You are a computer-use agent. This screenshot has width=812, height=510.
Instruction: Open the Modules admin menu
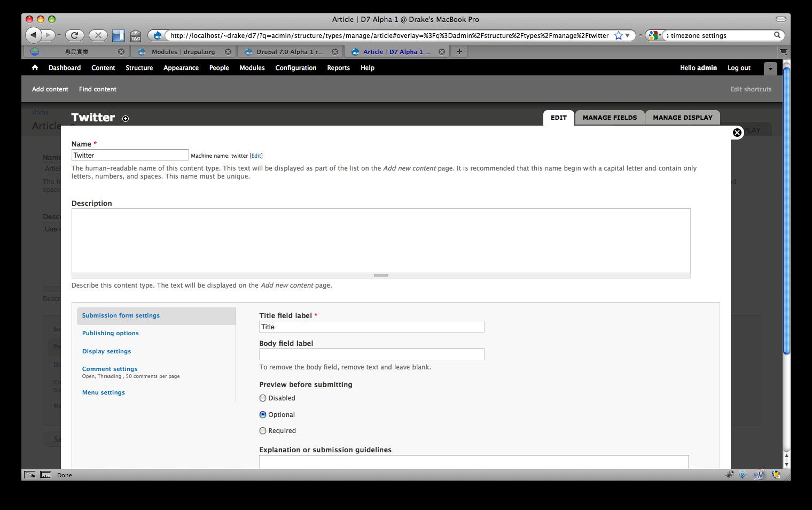pyautogui.click(x=252, y=68)
